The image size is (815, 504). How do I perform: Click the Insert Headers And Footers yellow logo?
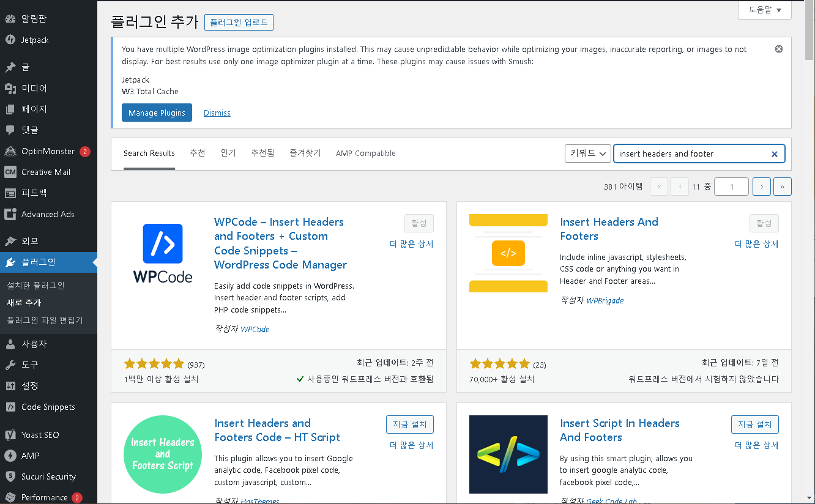[508, 253]
